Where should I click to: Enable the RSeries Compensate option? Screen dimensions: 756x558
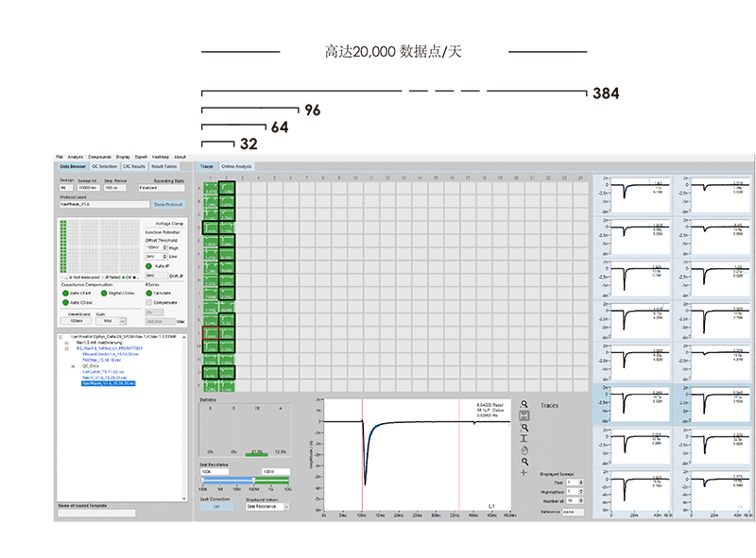coord(147,302)
